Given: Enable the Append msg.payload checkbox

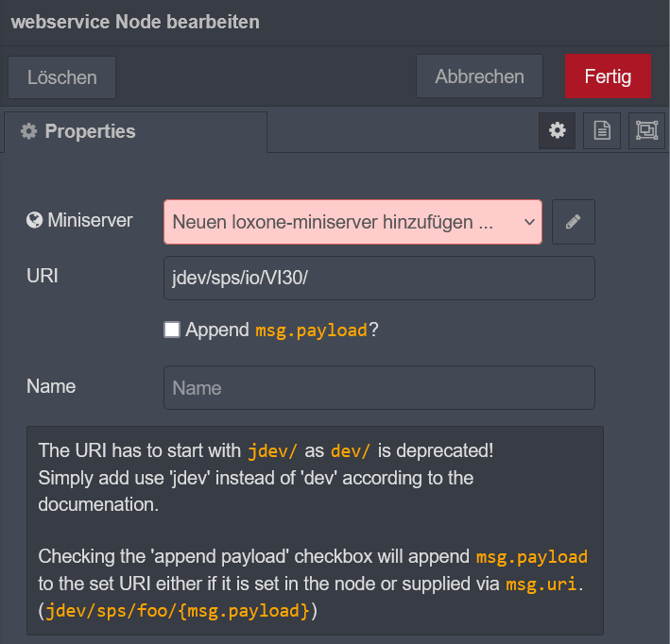Looking at the screenshot, I should pyautogui.click(x=172, y=330).
